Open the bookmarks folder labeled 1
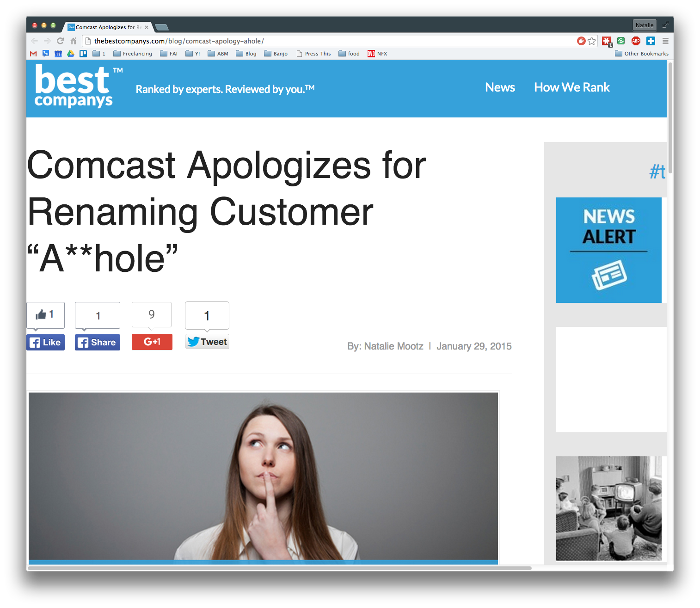The image size is (700, 608). [99, 54]
